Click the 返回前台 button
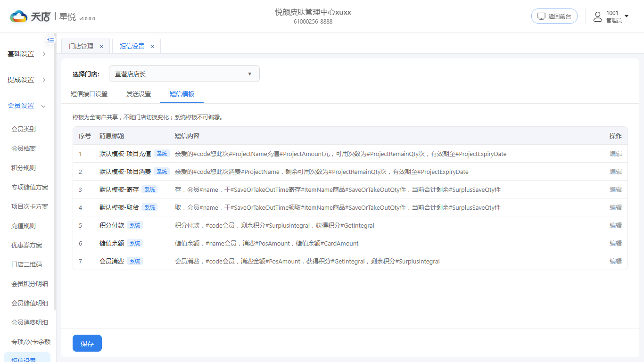The image size is (644, 362). click(554, 16)
